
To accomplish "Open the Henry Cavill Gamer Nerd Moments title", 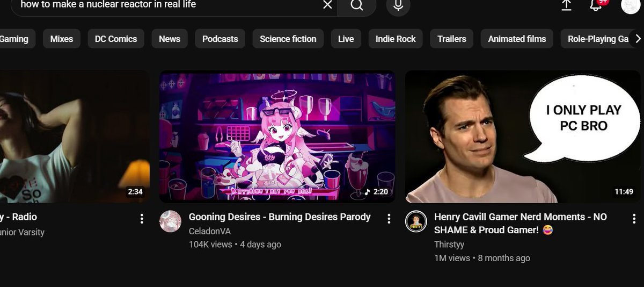I will [521, 223].
